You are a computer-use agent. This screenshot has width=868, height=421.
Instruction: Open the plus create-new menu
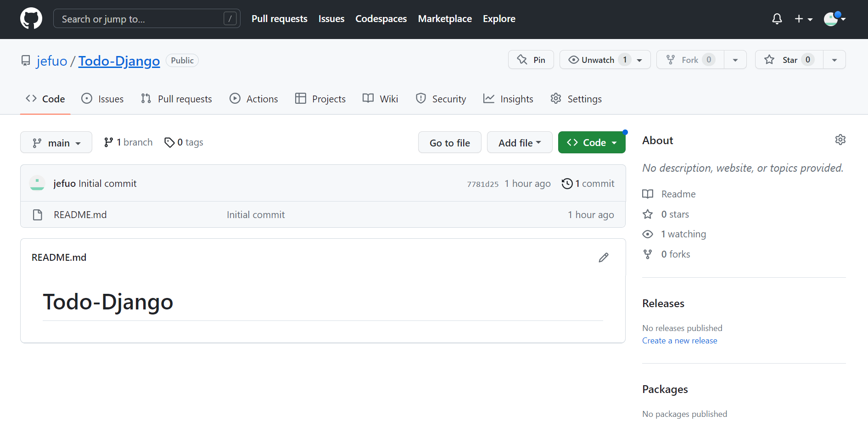(803, 19)
